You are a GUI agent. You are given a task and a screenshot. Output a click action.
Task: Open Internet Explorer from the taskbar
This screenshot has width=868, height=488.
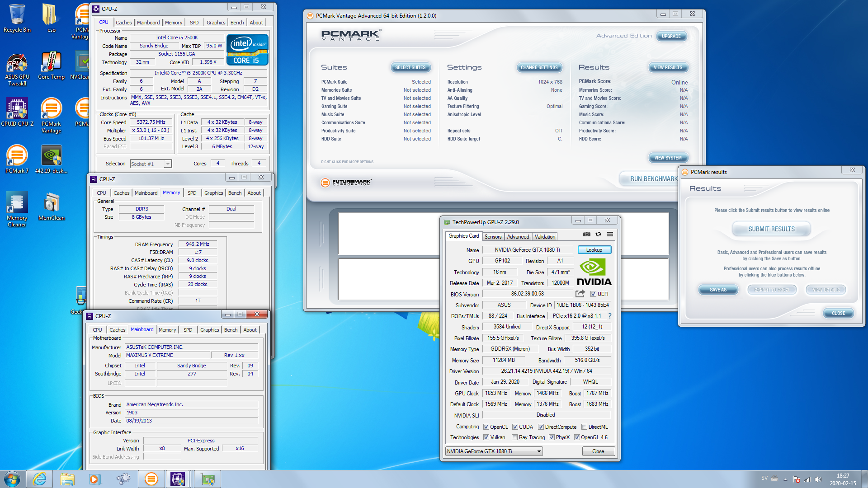(40, 479)
